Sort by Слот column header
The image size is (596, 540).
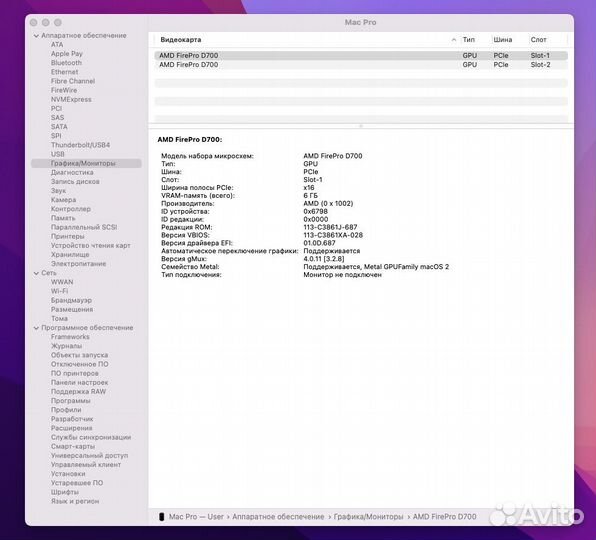(x=538, y=40)
